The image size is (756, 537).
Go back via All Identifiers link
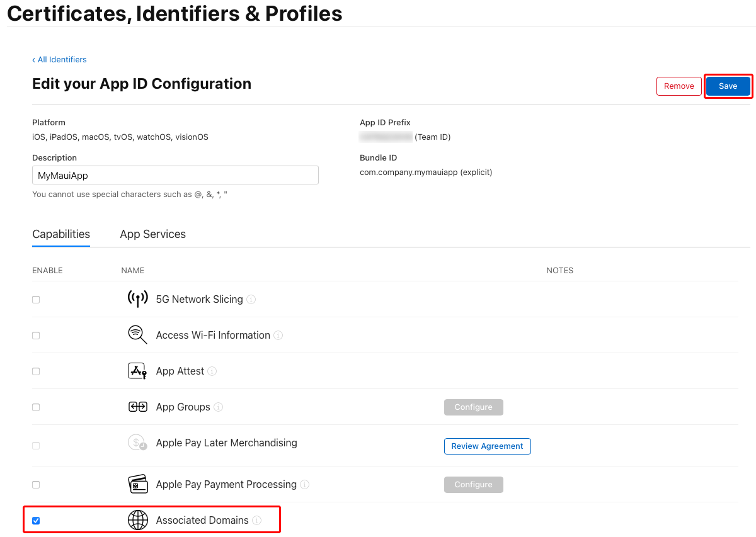(59, 59)
